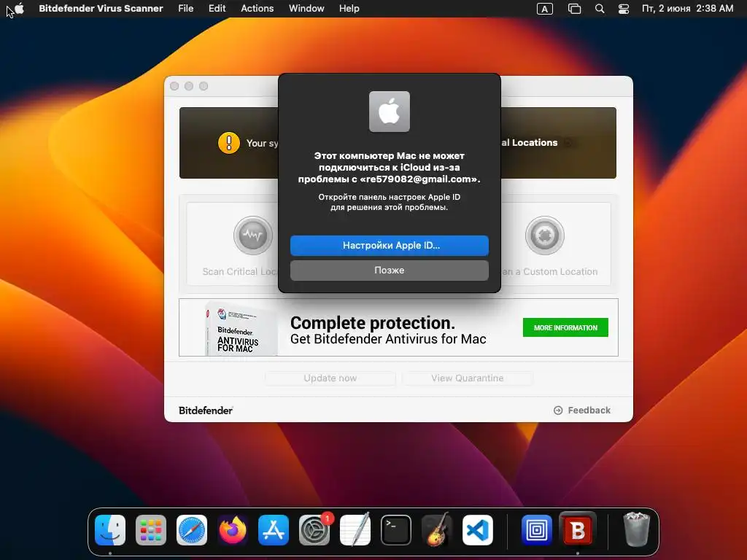Open the File menu

pyautogui.click(x=185, y=9)
